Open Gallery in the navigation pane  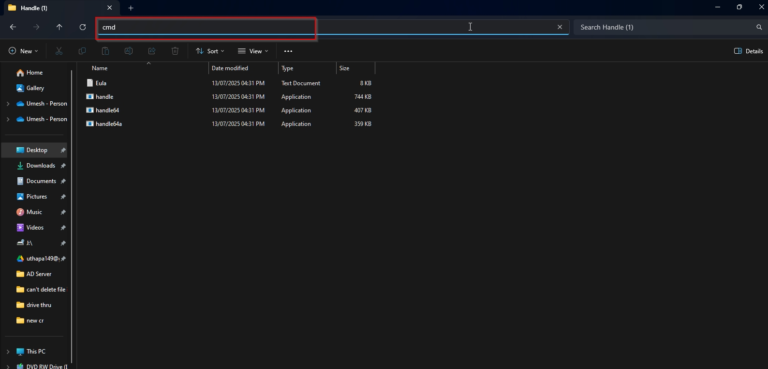pos(35,88)
